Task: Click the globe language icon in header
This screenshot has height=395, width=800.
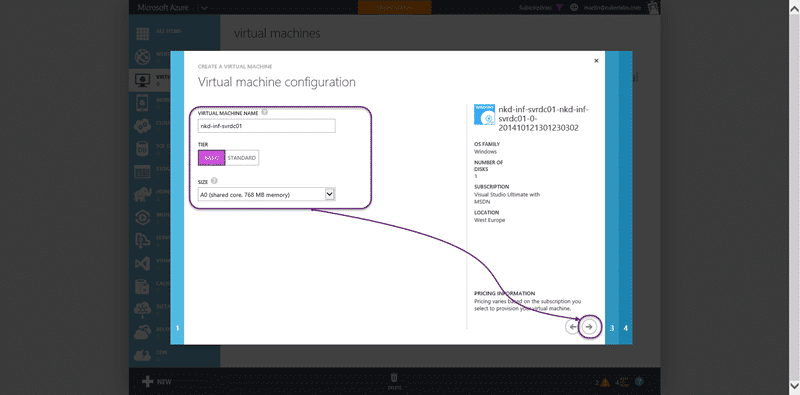Action: [574, 7]
